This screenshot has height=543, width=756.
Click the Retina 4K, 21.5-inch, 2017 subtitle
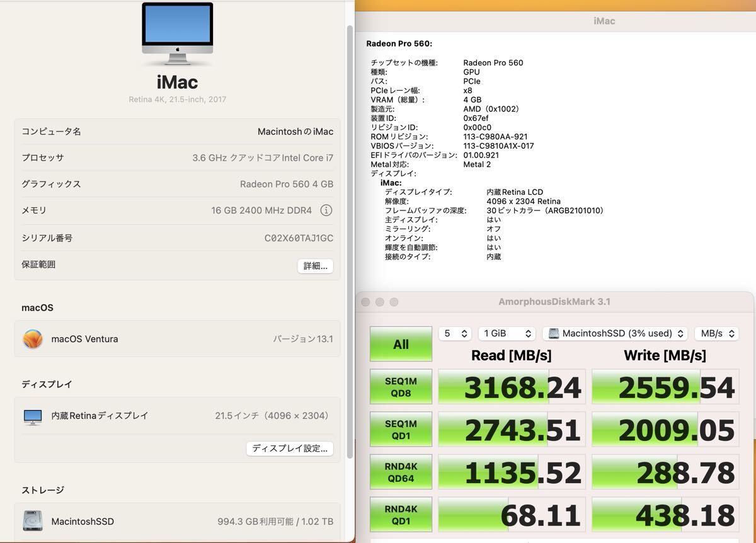(177, 100)
